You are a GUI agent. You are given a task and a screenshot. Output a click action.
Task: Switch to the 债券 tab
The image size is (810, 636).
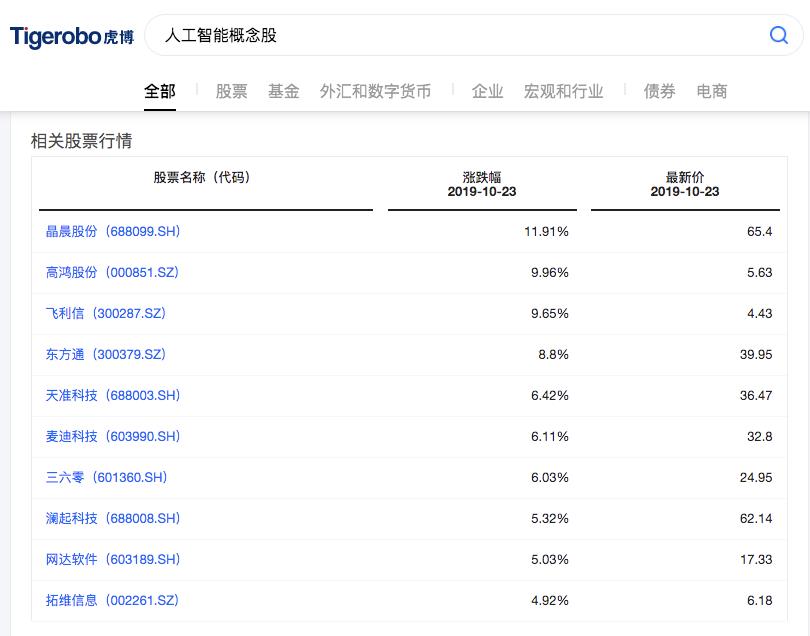coord(659,91)
